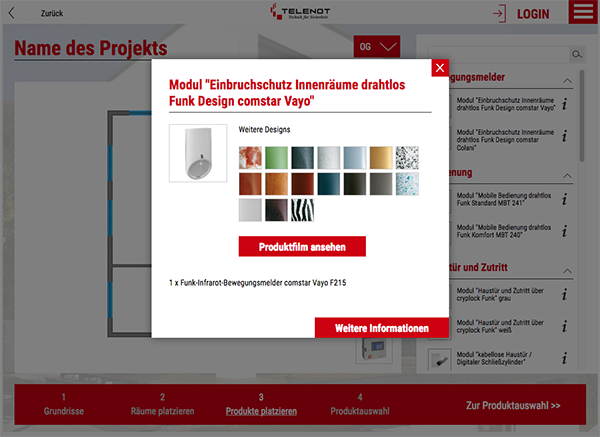Open info for Modul Funk Design comstar Colani
This screenshot has width=600, height=437.
pyautogui.click(x=564, y=136)
